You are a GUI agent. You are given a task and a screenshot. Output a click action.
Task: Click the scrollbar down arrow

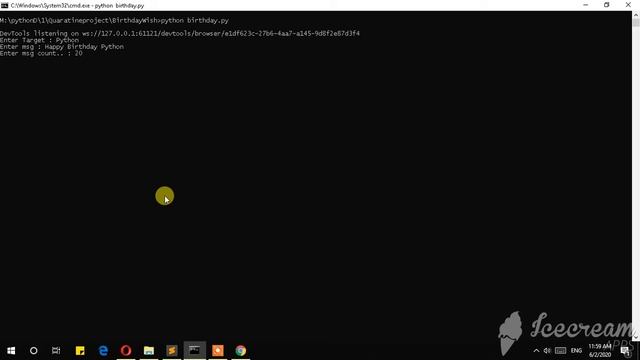[x=636, y=337]
